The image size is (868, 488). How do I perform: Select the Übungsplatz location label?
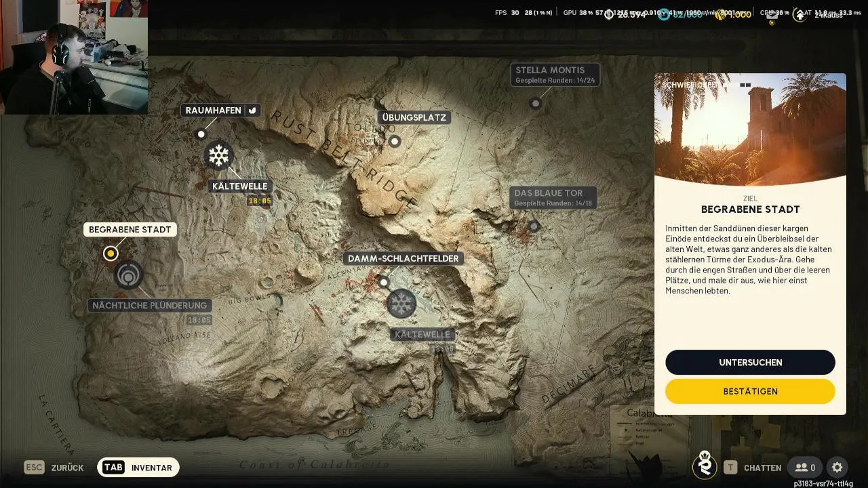[414, 117]
